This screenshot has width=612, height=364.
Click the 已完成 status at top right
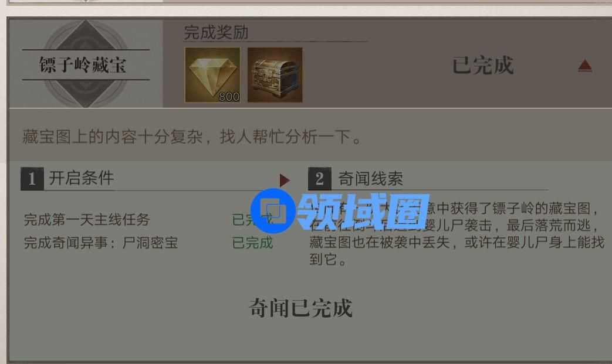click(x=483, y=65)
